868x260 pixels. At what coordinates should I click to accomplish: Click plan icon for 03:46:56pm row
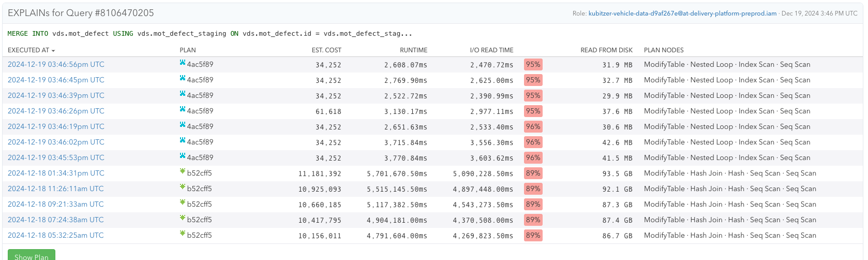pyautogui.click(x=182, y=63)
